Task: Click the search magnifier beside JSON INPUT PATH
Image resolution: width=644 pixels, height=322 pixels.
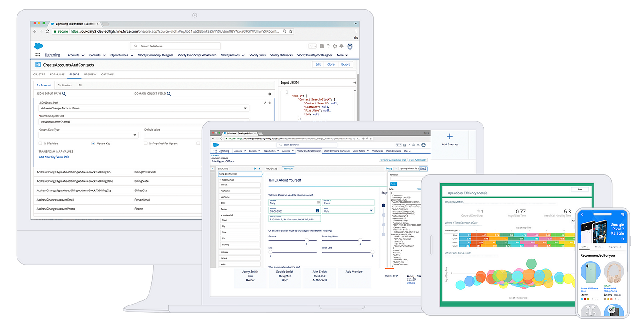Action: pyautogui.click(x=64, y=94)
